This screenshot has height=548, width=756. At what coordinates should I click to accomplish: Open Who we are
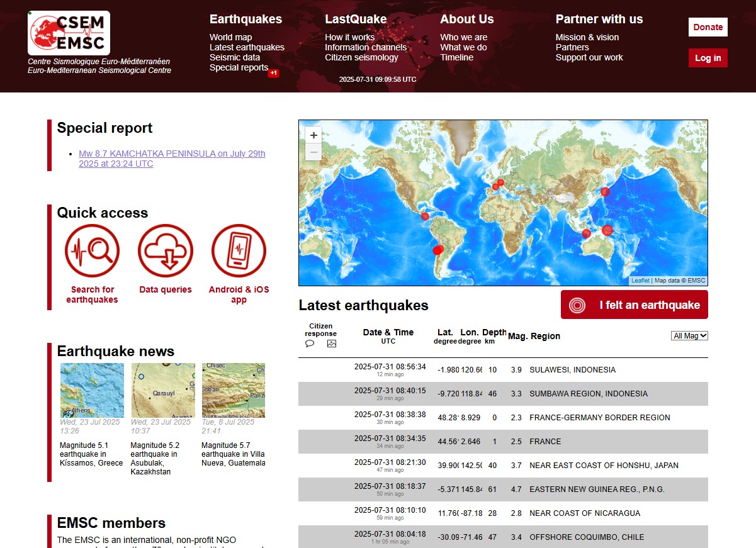[x=463, y=37]
